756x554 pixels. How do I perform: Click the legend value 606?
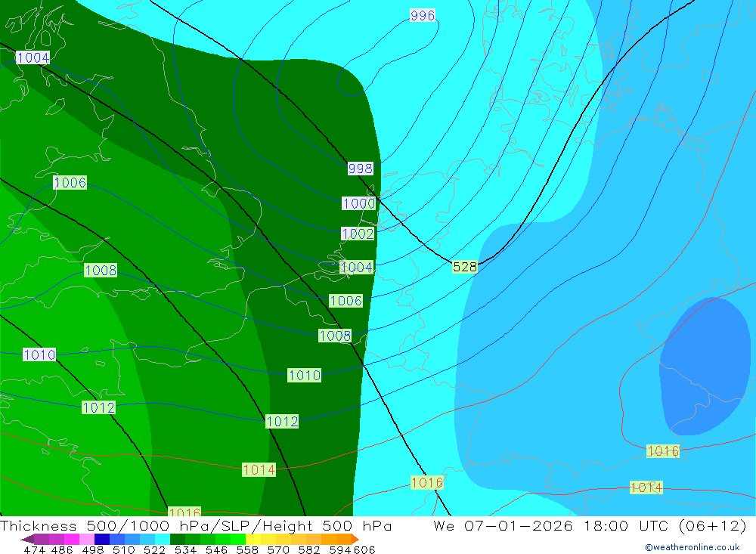tap(364, 549)
